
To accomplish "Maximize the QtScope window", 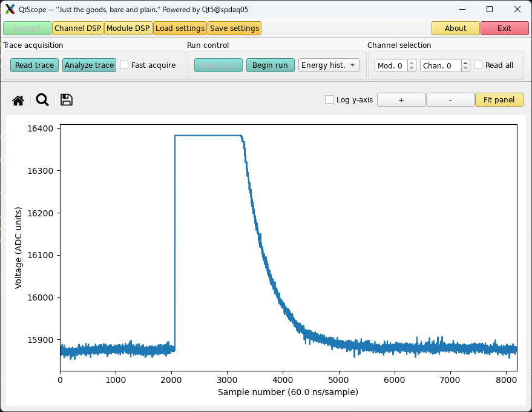I will pos(490,9).
